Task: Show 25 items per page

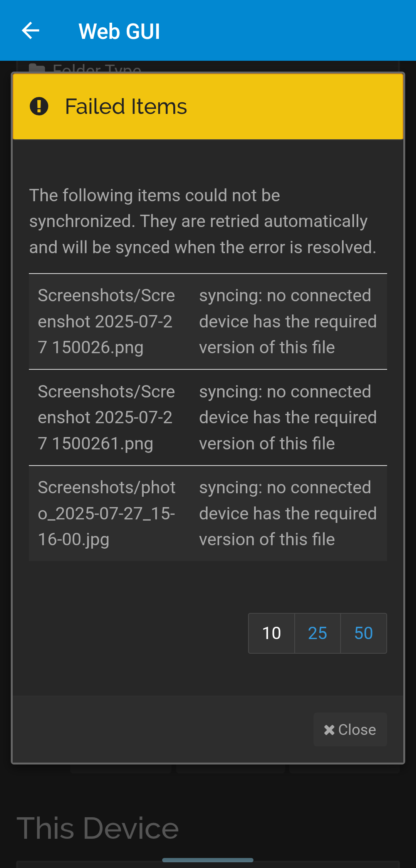Action: pos(317,633)
